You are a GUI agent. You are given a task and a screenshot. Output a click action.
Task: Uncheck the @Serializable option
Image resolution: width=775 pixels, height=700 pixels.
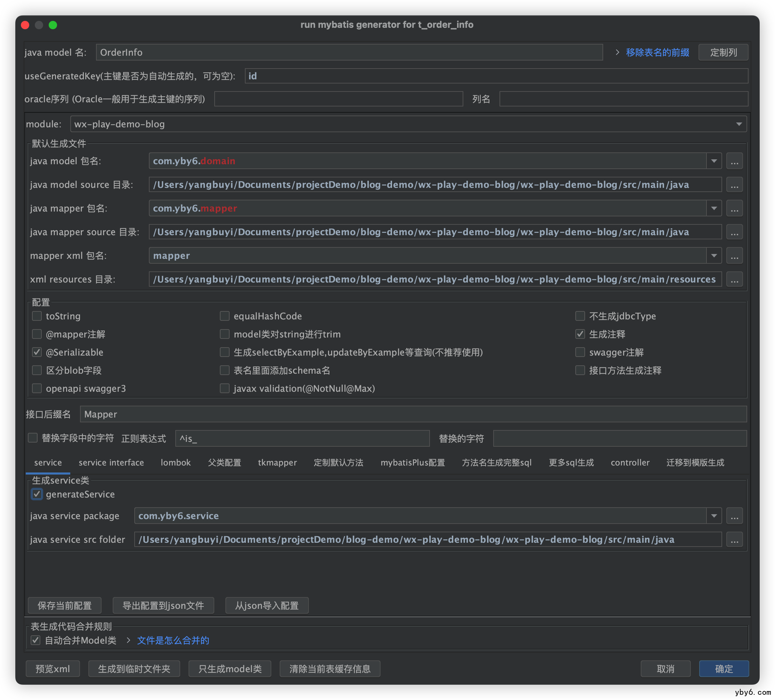click(x=37, y=352)
